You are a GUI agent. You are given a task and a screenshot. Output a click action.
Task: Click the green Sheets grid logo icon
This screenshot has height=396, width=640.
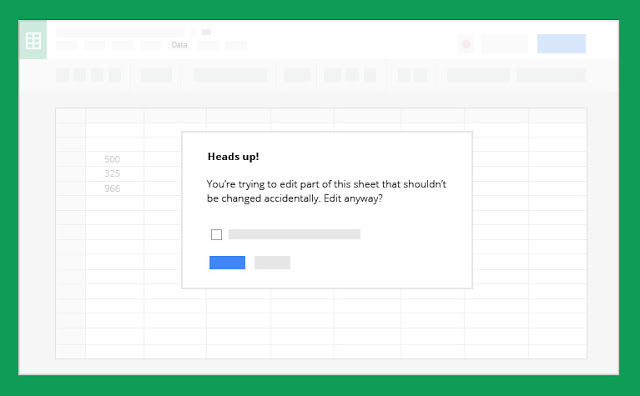click(33, 41)
